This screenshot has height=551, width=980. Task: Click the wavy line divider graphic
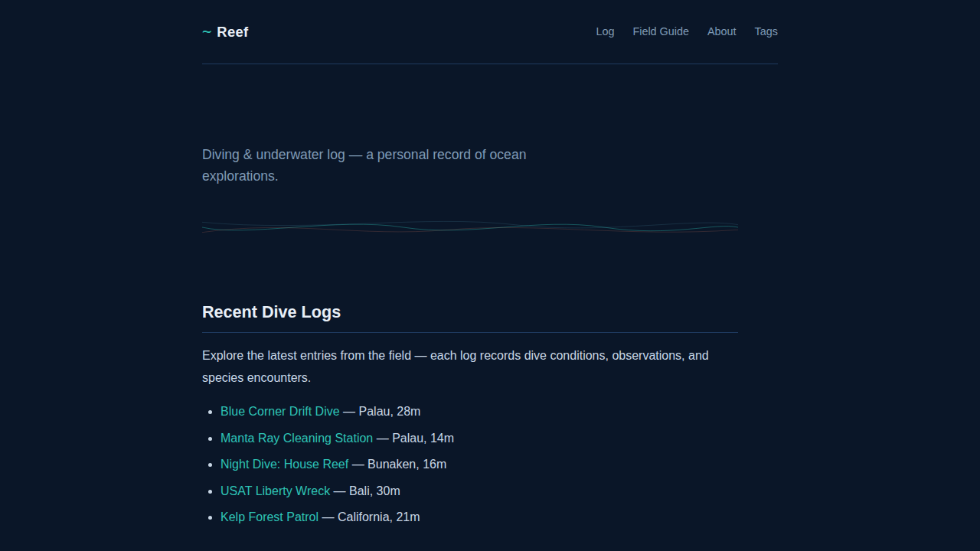469,227
